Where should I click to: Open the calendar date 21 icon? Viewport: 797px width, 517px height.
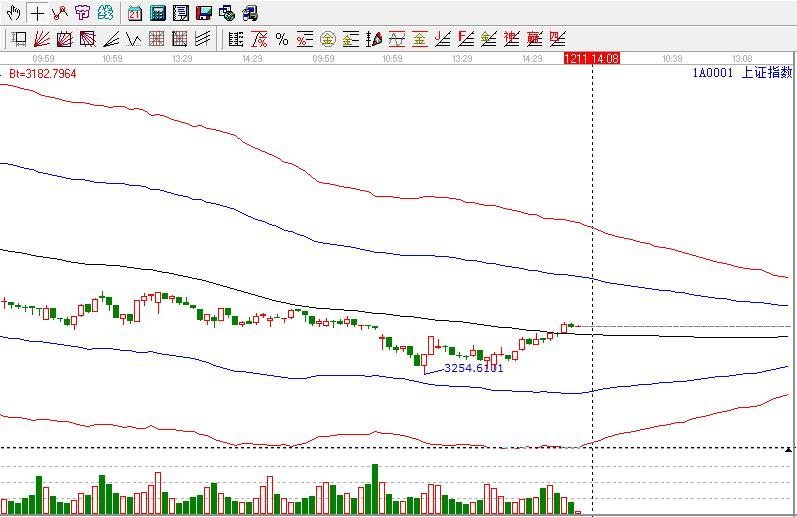[x=135, y=13]
